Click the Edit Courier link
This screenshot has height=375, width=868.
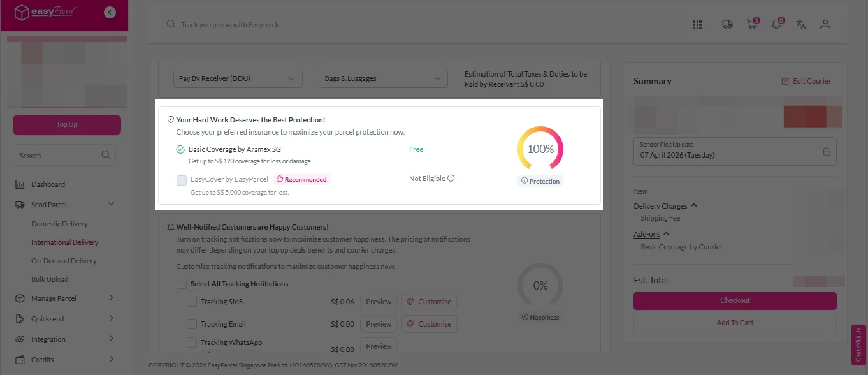(806, 81)
